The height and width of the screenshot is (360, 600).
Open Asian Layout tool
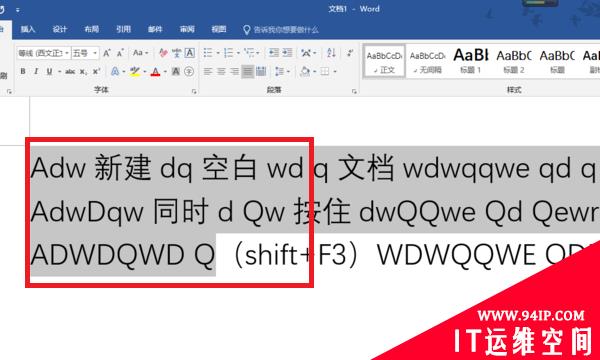(306, 53)
